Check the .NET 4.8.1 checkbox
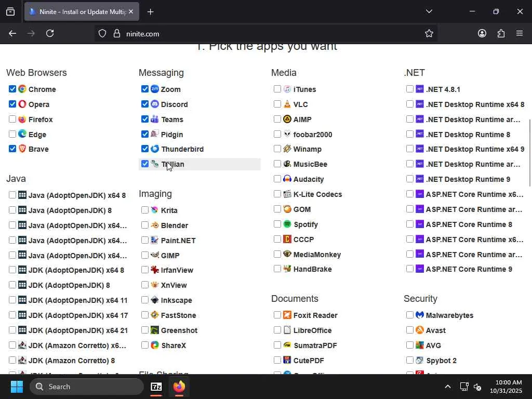Viewport: 532px width, 399px height. [x=410, y=89]
